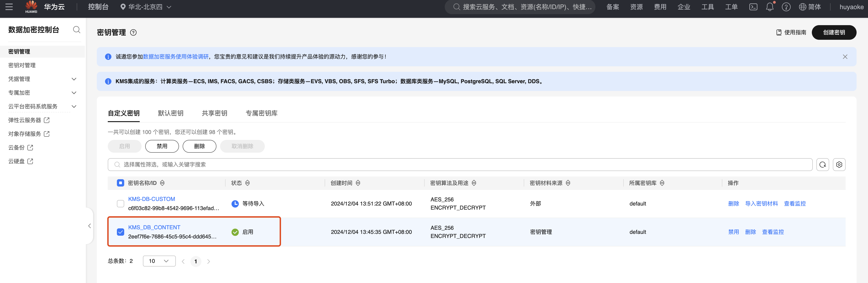Click the 删除 batch button
Screen dimensions: 868x283
200,146
